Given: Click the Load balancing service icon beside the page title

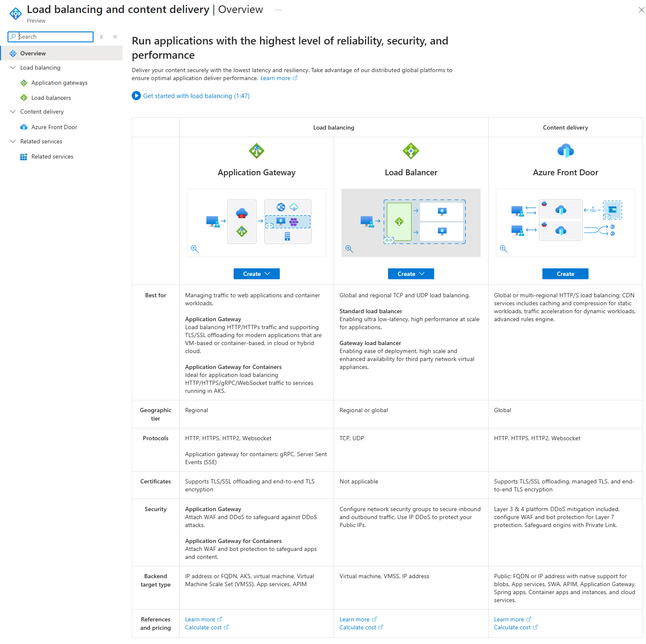Looking at the screenshot, I should pos(16,13).
